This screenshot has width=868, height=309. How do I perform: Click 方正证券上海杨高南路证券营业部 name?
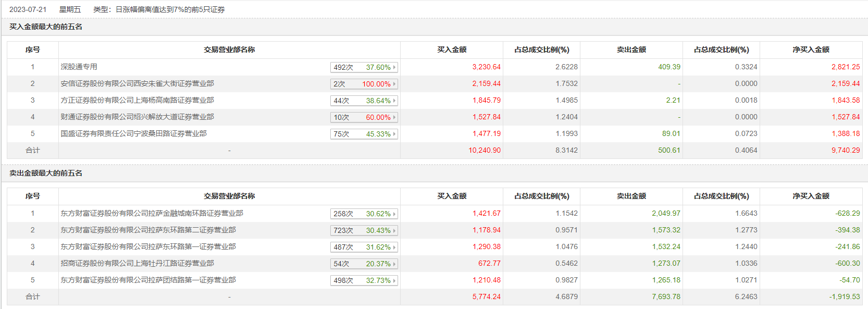click(x=137, y=100)
